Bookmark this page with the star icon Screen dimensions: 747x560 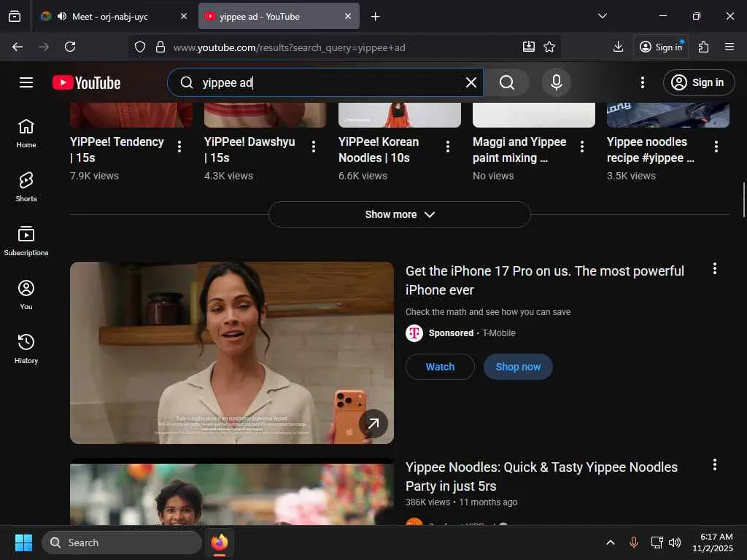549,47
